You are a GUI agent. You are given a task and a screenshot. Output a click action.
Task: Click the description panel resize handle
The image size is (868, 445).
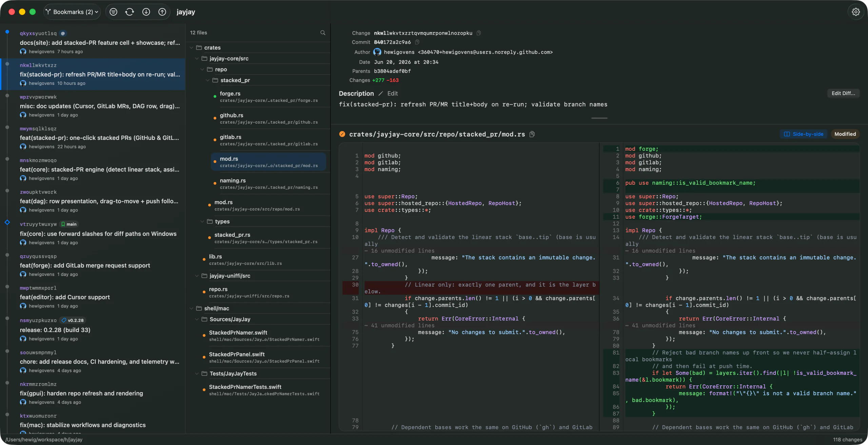point(599,118)
